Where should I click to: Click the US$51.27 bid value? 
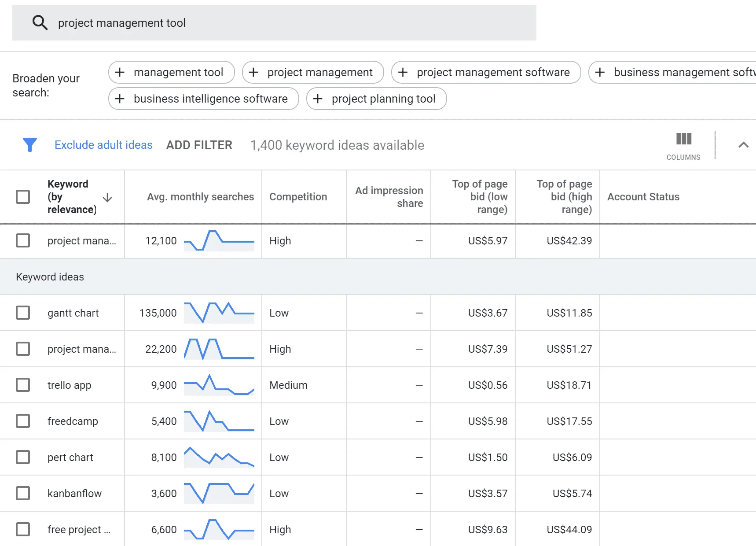point(569,349)
